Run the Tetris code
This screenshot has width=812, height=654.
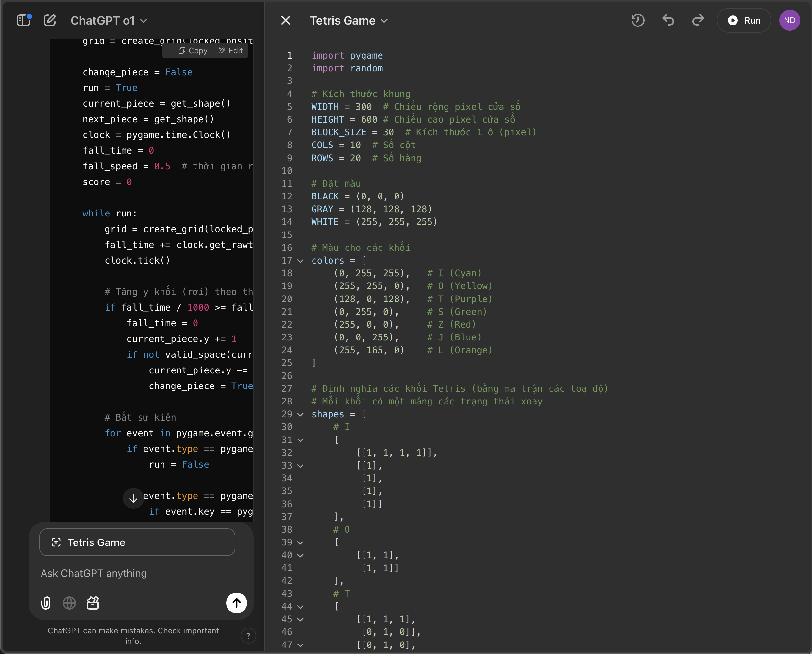743,20
